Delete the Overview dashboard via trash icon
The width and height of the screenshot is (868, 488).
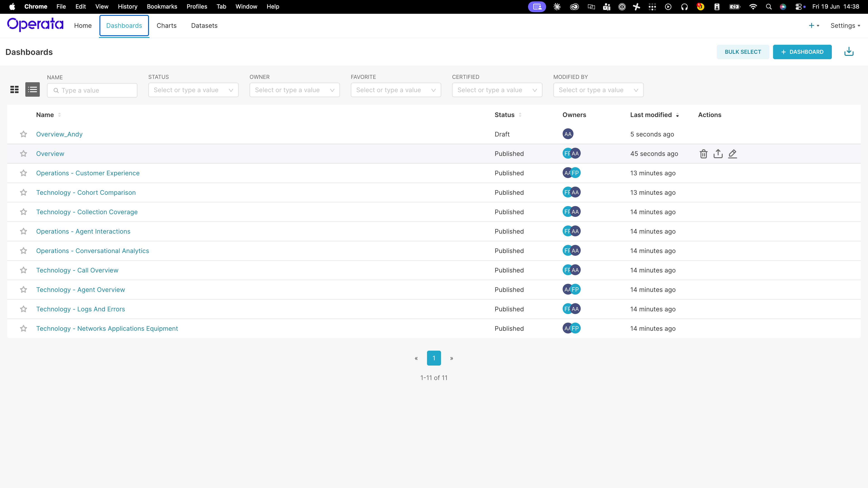click(703, 154)
